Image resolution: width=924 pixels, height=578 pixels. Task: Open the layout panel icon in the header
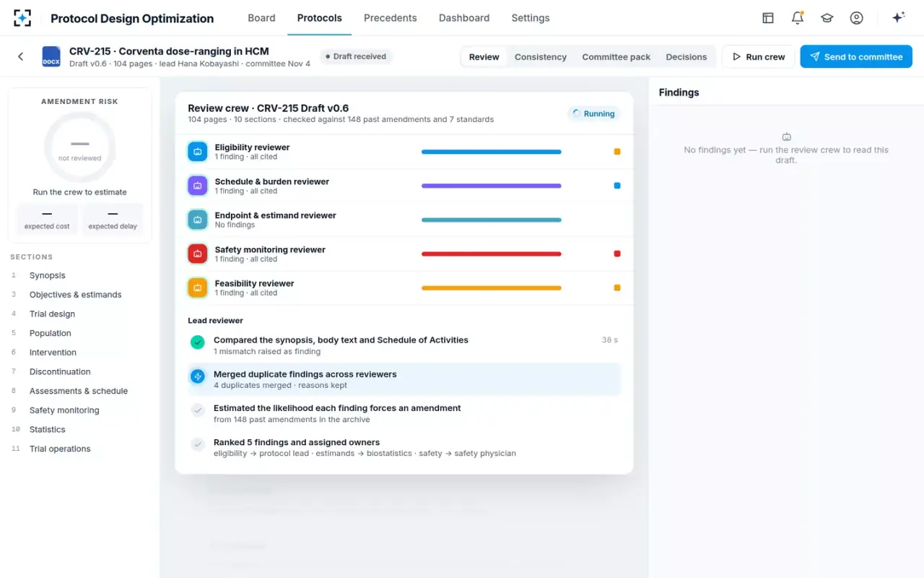click(768, 18)
